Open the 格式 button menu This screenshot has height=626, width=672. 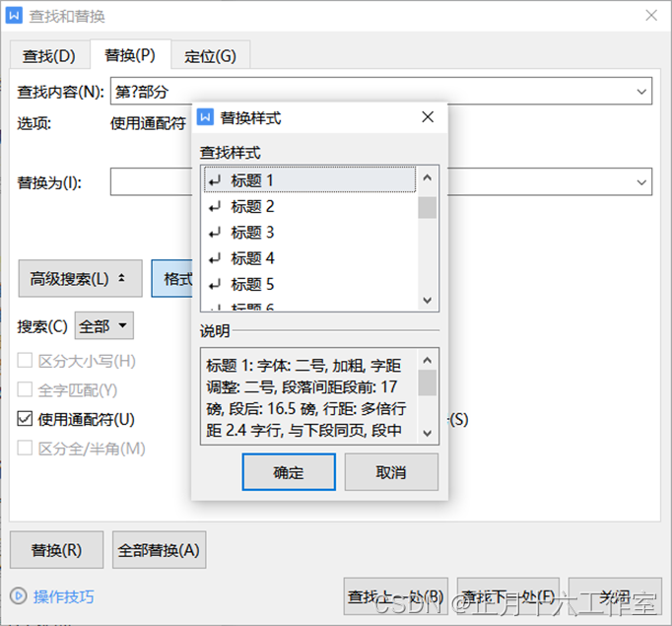pyautogui.click(x=172, y=279)
